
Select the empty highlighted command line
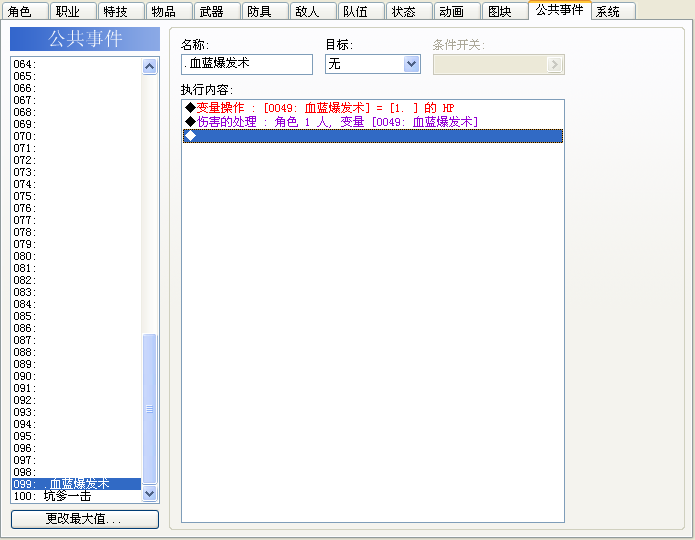click(x=373, y=136)
